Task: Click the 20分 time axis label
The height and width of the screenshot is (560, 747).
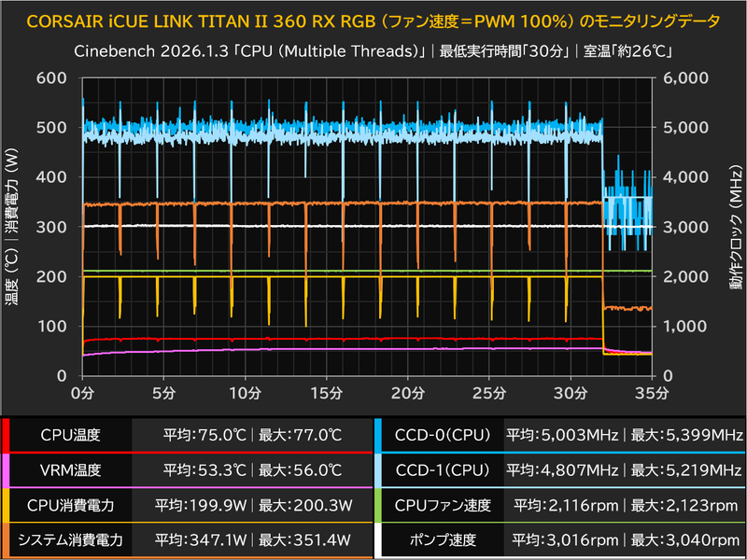Action: (408, 393)
